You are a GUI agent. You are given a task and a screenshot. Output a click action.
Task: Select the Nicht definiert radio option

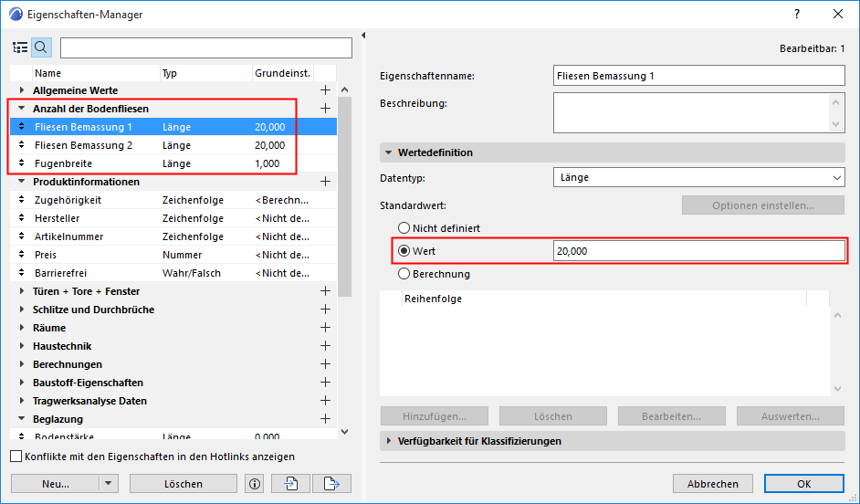click(x=404, y=228)
